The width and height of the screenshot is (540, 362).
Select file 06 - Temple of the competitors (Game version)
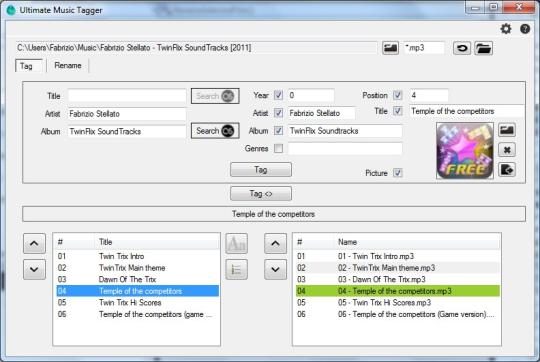398,314
